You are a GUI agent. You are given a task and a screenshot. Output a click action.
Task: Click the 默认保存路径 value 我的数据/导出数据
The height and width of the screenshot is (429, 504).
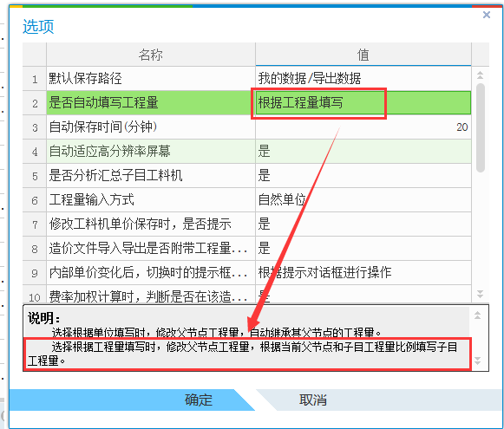[x=363, y=78]
